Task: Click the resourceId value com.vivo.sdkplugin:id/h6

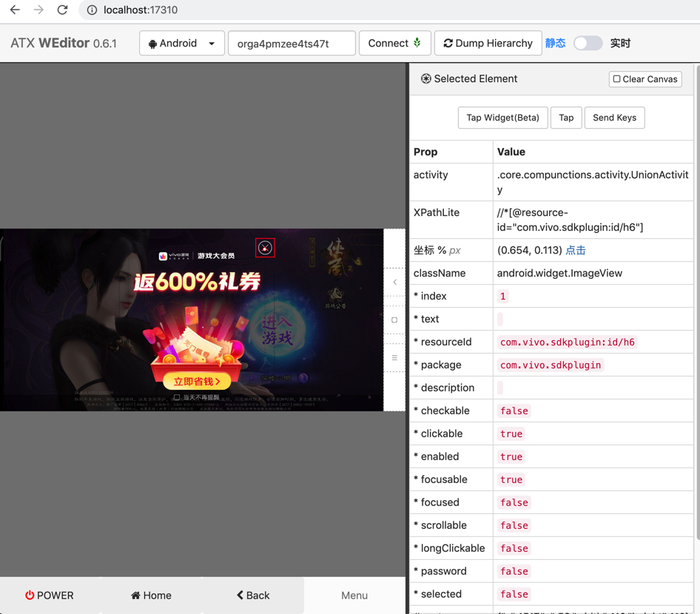Action: [568, 343]
